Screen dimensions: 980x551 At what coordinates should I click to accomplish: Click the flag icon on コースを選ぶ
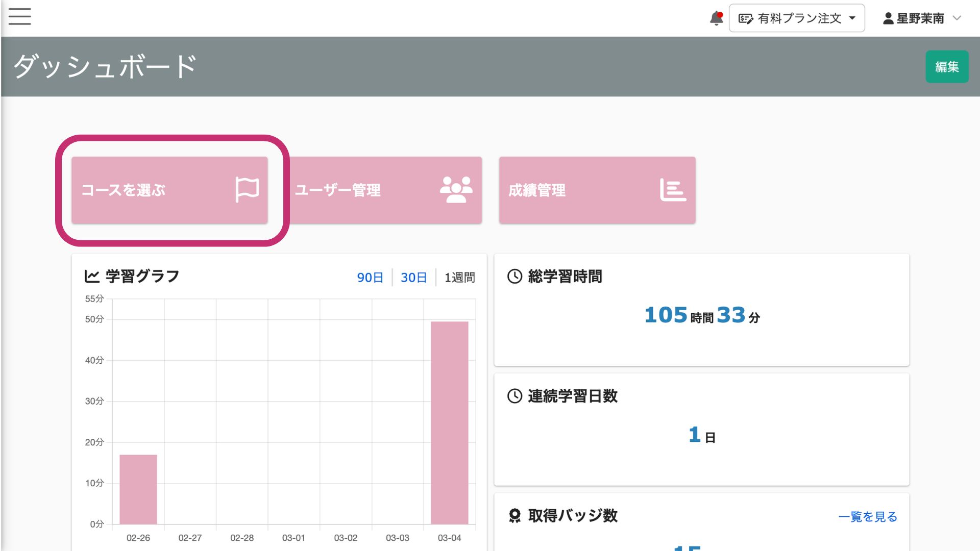tap(247, 190)
